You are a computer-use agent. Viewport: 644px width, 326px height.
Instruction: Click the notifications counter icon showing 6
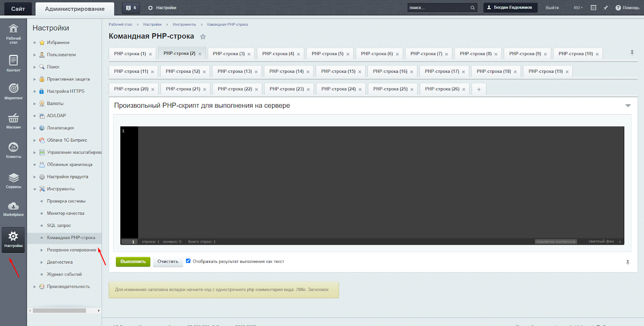131,8
